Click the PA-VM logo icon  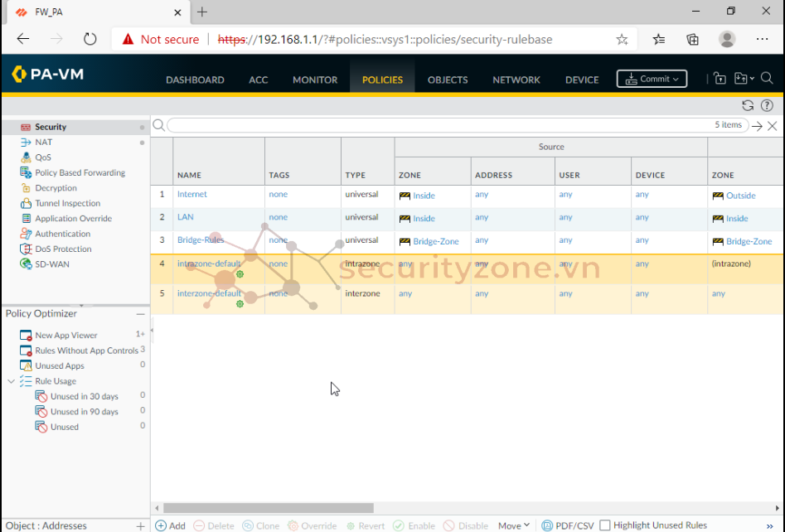click(19, 74)
